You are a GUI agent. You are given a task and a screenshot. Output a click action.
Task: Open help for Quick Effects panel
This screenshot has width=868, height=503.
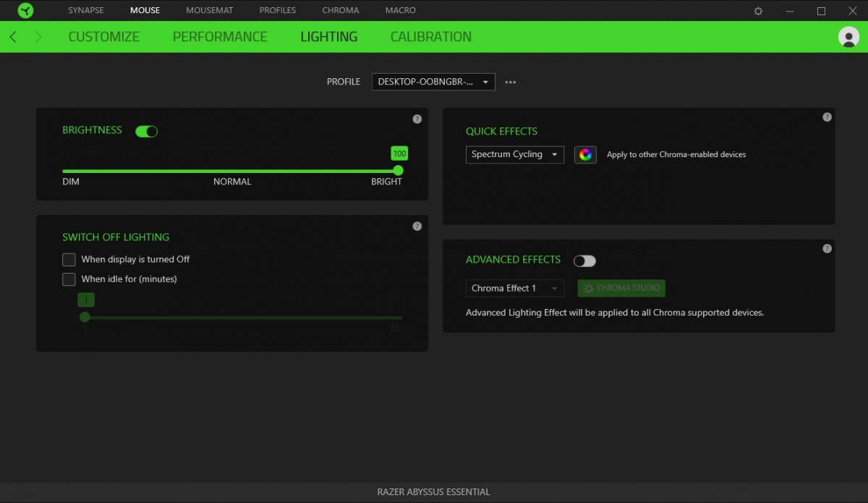click(827, 117)
